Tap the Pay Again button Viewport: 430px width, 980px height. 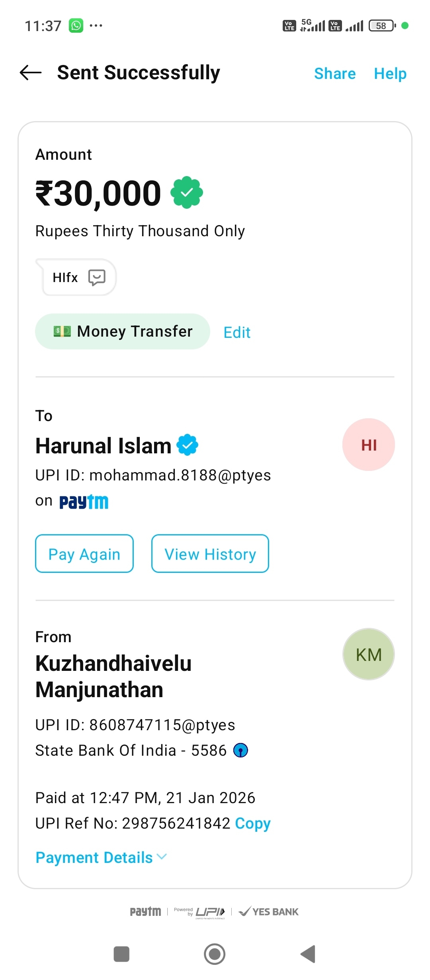click(84, 554)
